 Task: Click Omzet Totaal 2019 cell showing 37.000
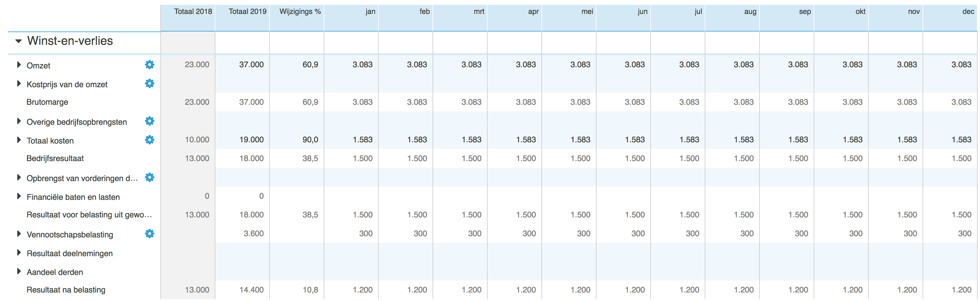251,65
